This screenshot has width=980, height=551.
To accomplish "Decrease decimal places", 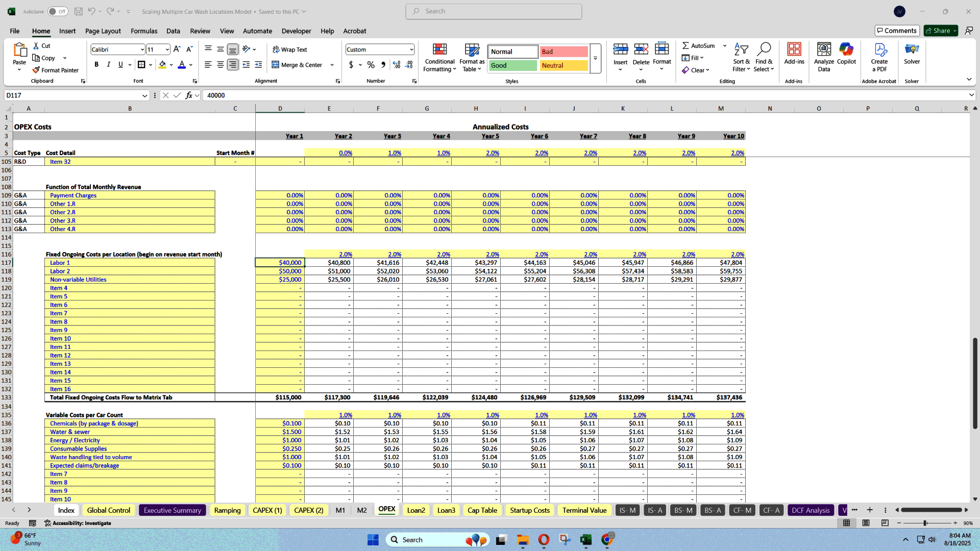I will pos(409,65).
